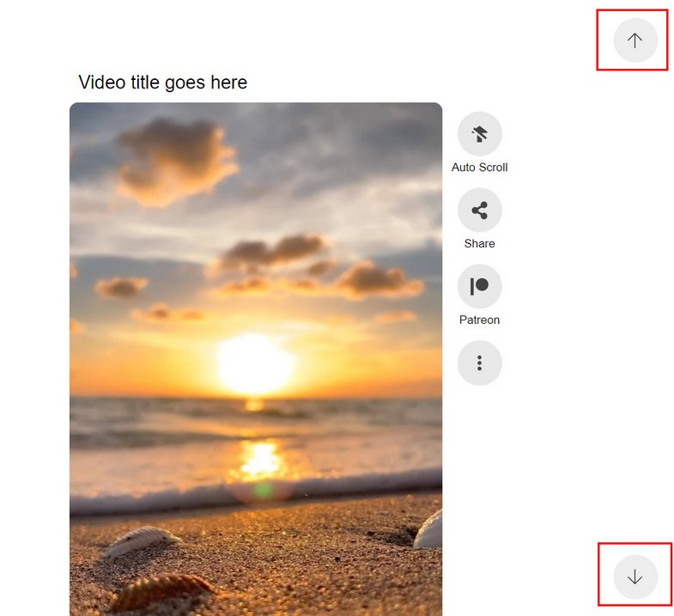Click the "Share" text label
The height and width of the screenshot is (616, 674).
coord(479,243)
